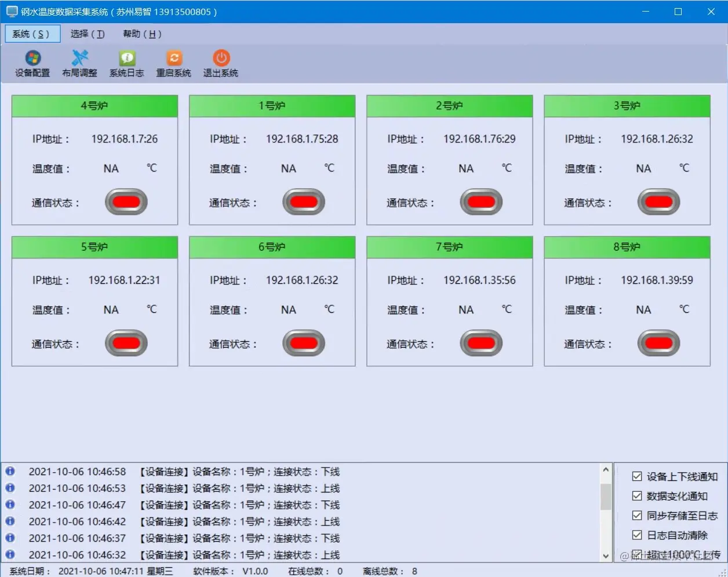Screen dimensions: 728x577
Task: Click 8号炉 red communication status indicator
Action: coord(658,343)
